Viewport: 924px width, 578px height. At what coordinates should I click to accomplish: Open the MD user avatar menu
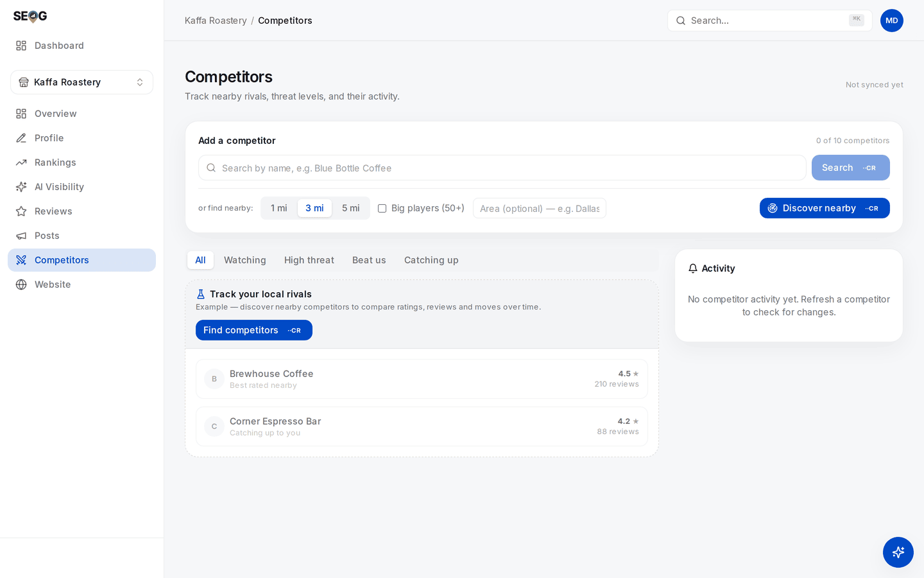(892, 21)
